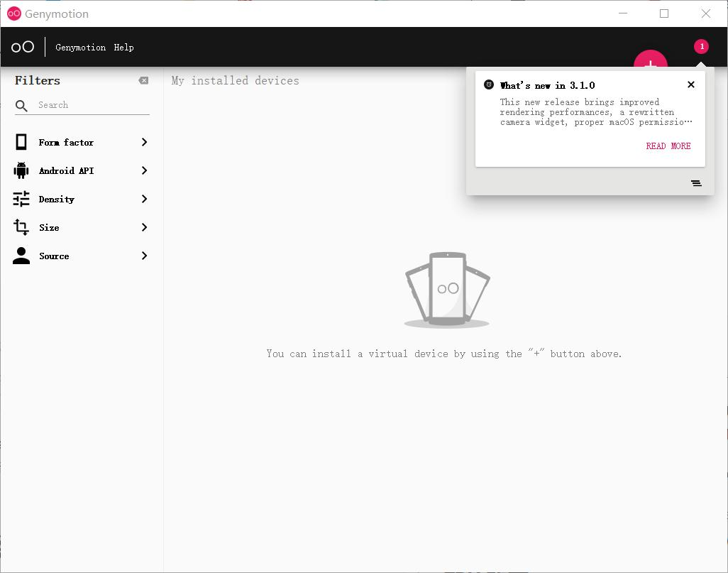Viewport: 728px width, 573px height.
Task: Click the Form factor phone icon
Action: click(x=21, y=142)
